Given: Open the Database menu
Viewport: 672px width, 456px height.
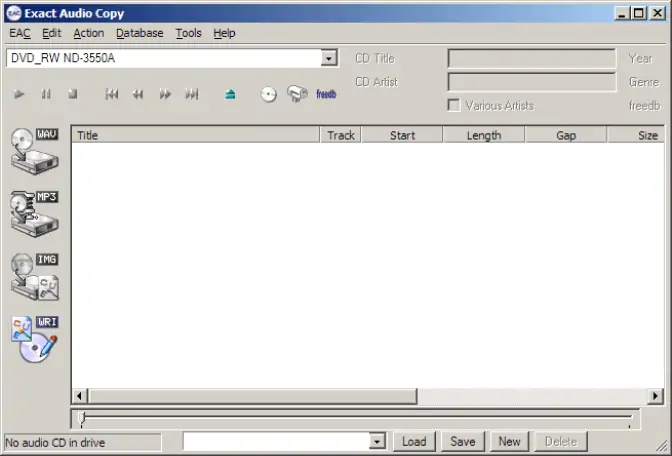Looking at the screenshot, I should [140, 33].
